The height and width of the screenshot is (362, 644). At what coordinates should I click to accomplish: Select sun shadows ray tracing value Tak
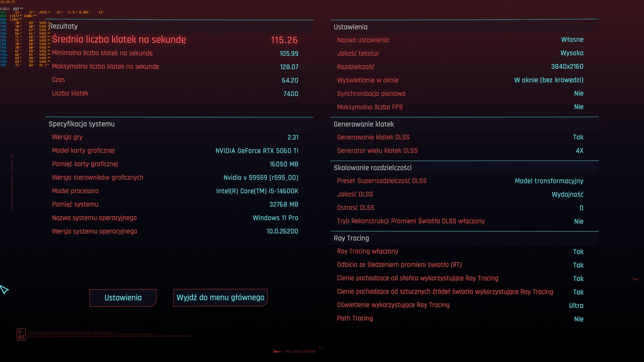point(578,279)
